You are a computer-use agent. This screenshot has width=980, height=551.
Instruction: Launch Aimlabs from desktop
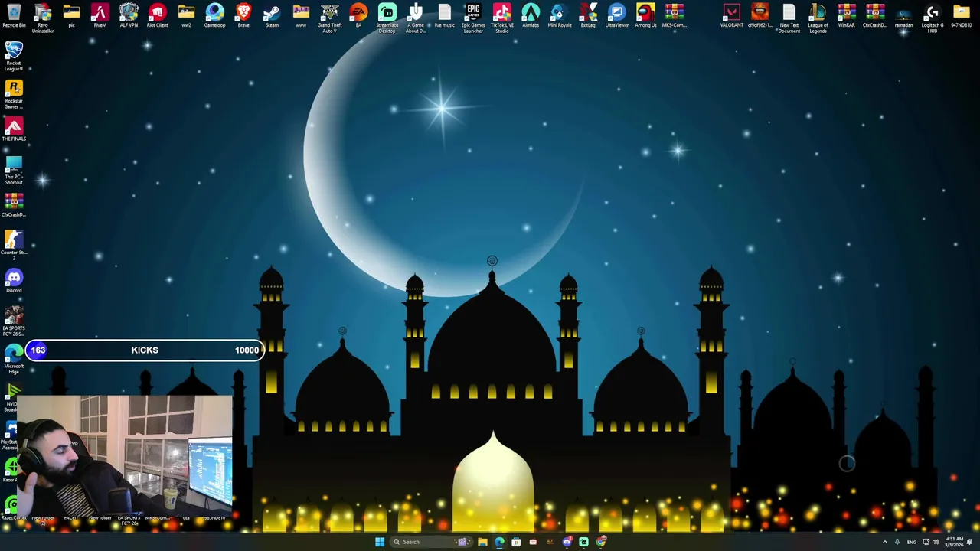[531, 15]
